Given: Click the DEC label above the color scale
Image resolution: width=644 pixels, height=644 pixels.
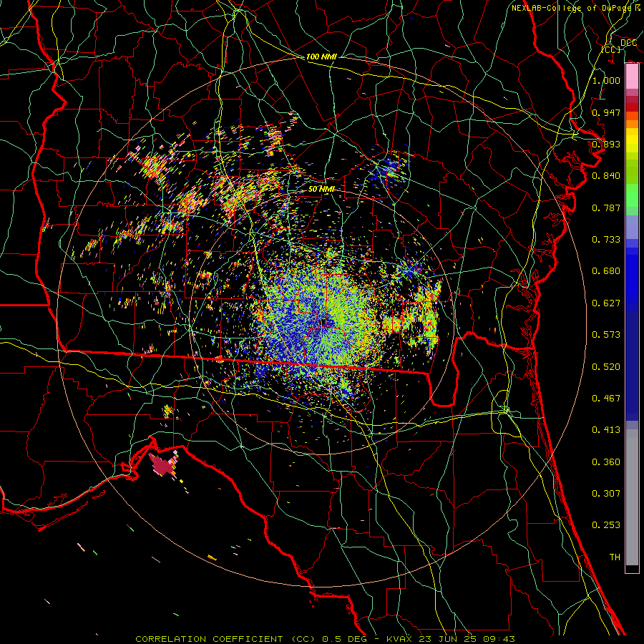Looking at the screenshot, I should point(628,43).
